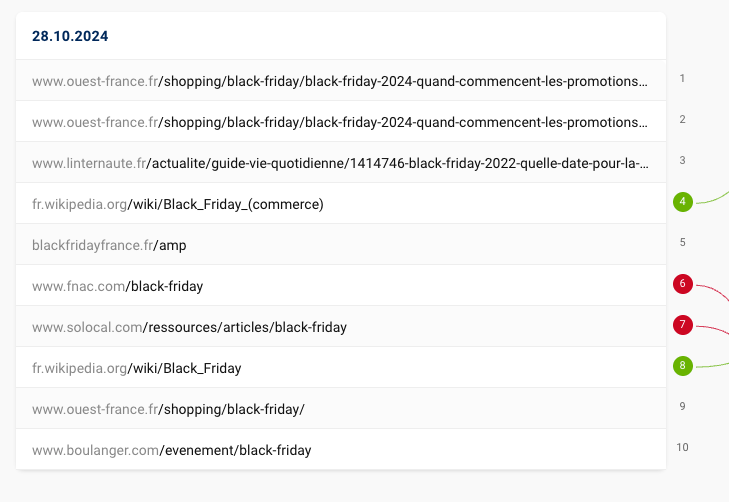Open the boulanger.com evenement link
The height and width of the screenshot is (502, 729).
tap(171, 450)
